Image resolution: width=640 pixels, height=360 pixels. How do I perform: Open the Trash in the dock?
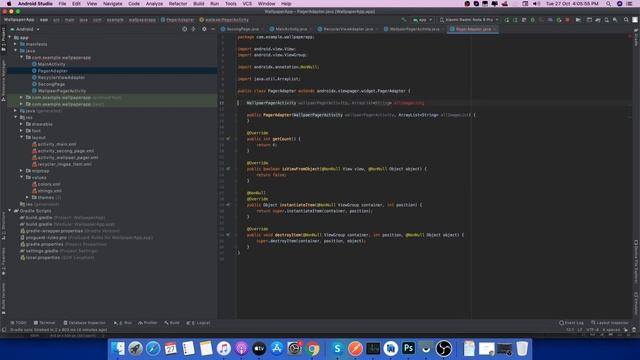[x=522, y=349]
